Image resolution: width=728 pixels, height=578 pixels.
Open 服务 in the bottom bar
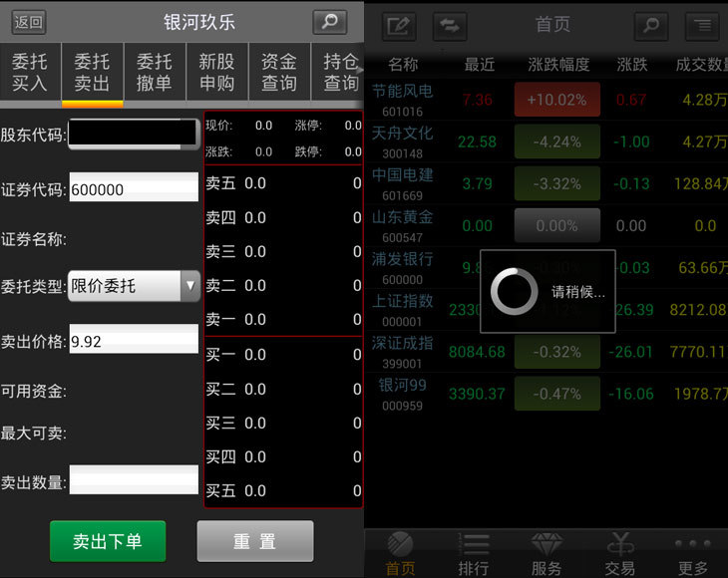pos(546,553)
